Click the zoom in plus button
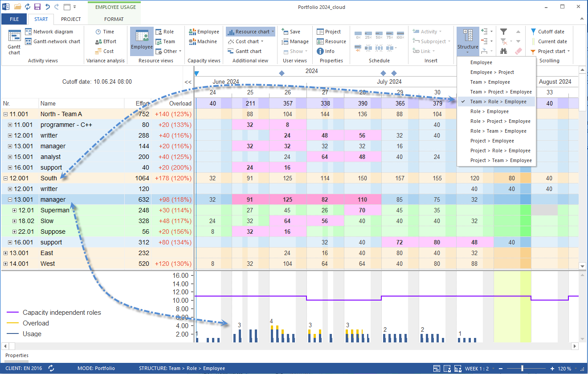Image resolution: width=588 pixels, height=374 pixels. 552,369
